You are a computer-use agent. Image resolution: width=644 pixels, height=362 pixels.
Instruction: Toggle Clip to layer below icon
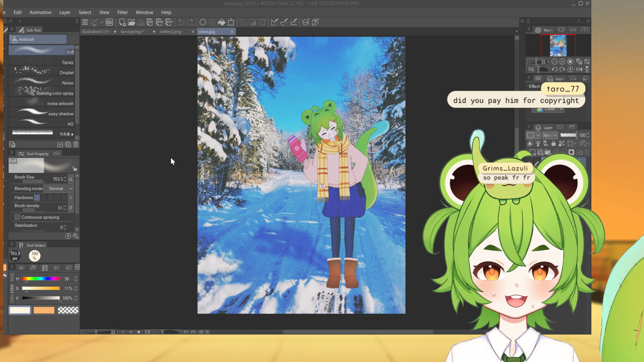point(530,143)
